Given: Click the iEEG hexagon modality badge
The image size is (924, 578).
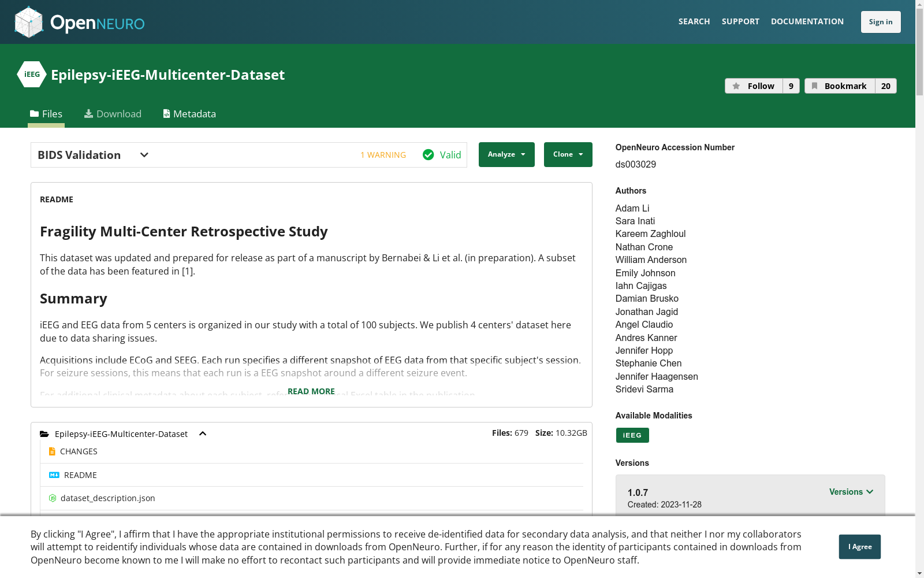Looking at the screenshot, I should (32, 75).
